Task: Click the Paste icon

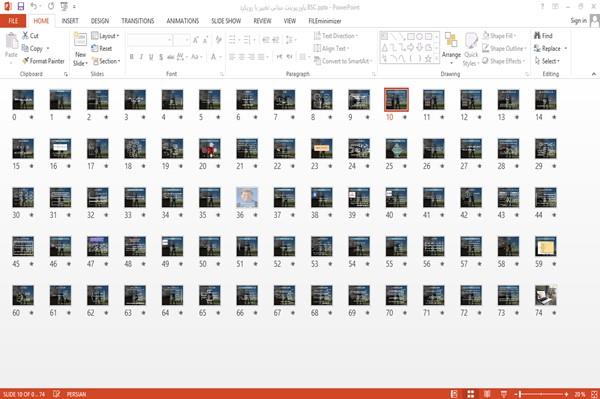Action: [11, 41]
